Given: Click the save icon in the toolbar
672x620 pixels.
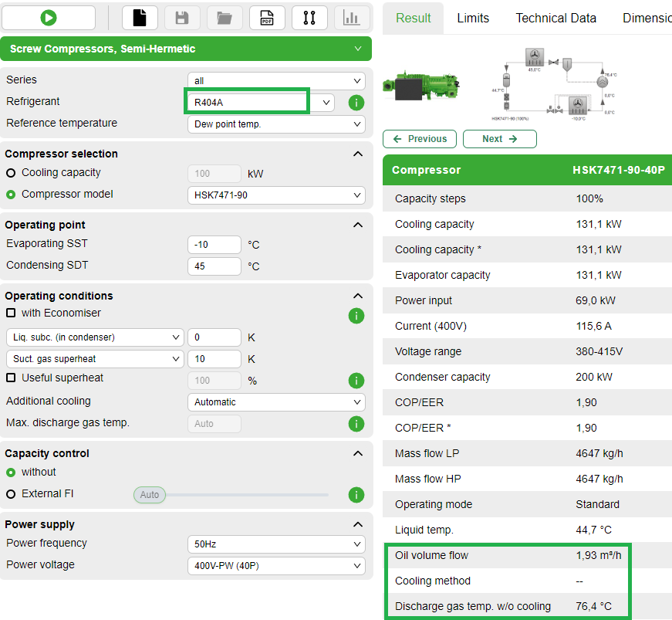Looking at the screenshot, I should (x=182, y=17).
